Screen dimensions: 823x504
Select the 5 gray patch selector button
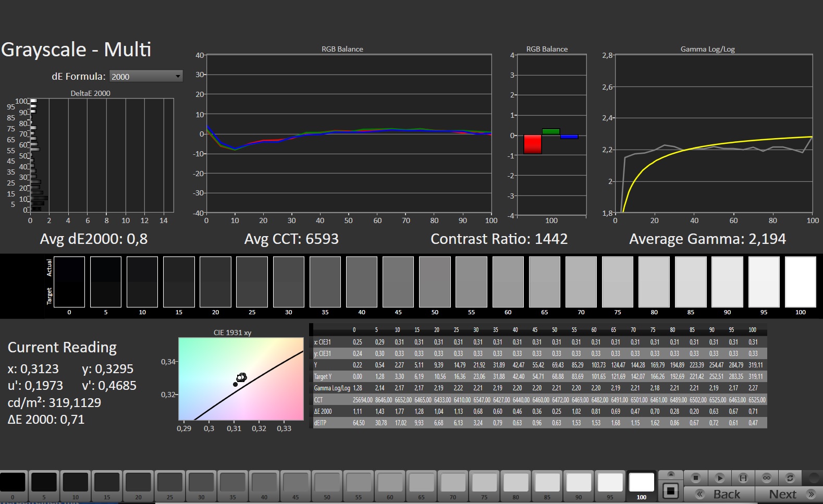click(x=44, y=486)
